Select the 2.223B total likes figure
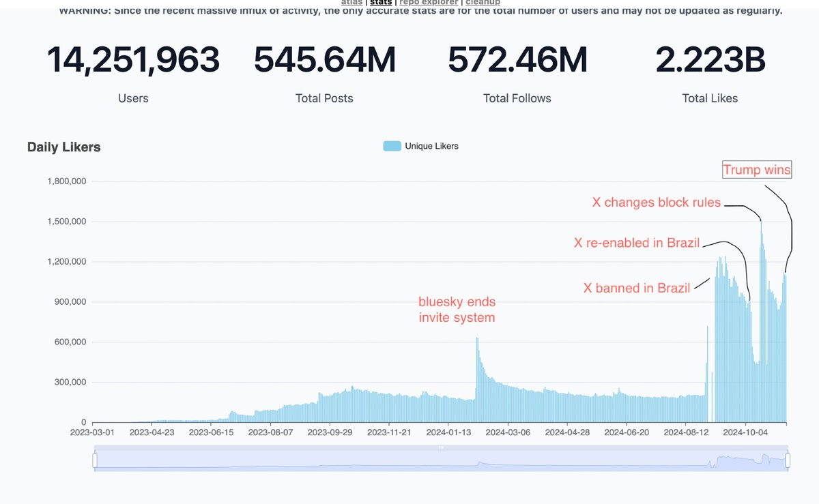Screen dimensions: 819x504 (x=710, y=60)
